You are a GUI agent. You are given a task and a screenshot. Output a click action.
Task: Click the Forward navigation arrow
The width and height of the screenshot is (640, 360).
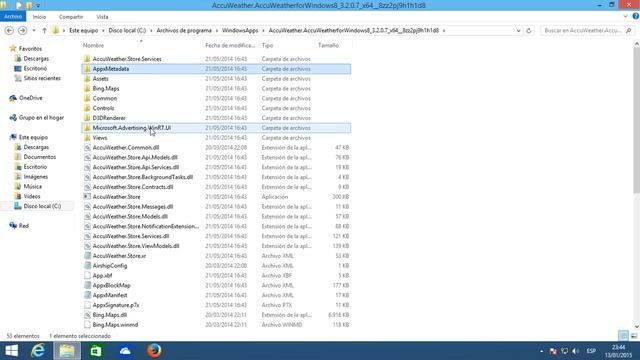(x=22, y=31)
